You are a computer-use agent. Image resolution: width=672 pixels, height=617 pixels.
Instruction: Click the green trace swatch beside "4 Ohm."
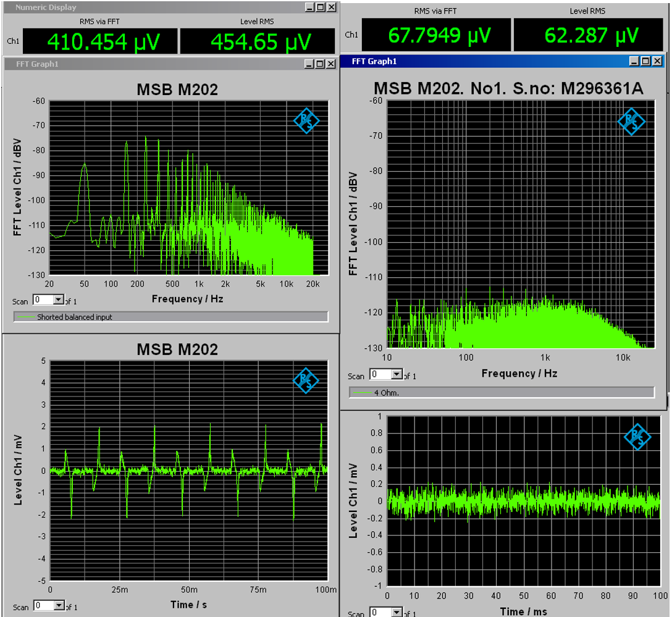point(363,393)
